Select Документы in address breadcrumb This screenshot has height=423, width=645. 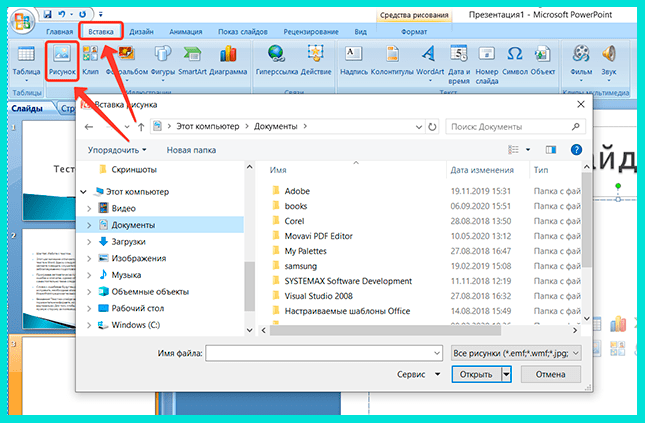[276, 126]
